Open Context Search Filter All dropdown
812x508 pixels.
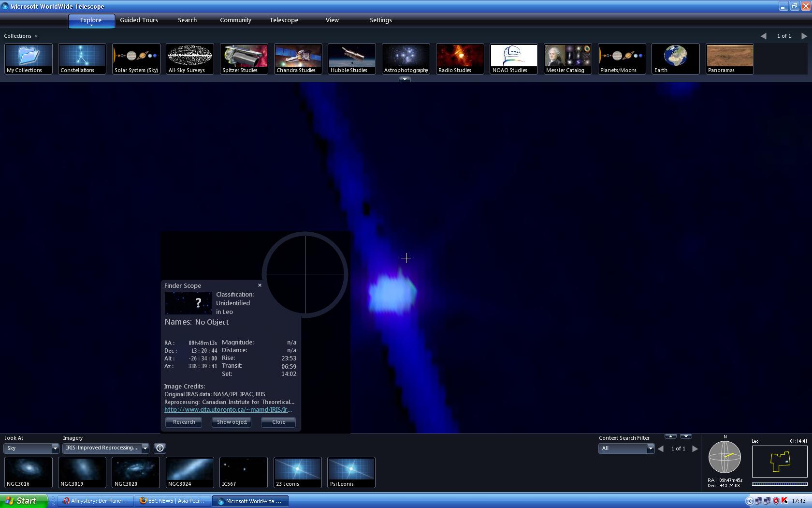point(626,448)
